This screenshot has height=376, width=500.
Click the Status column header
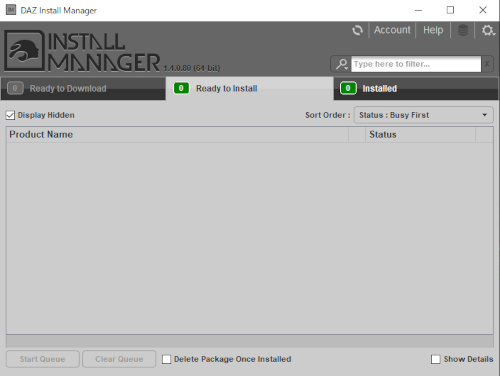pyautogui.click(x=420, y=135)
